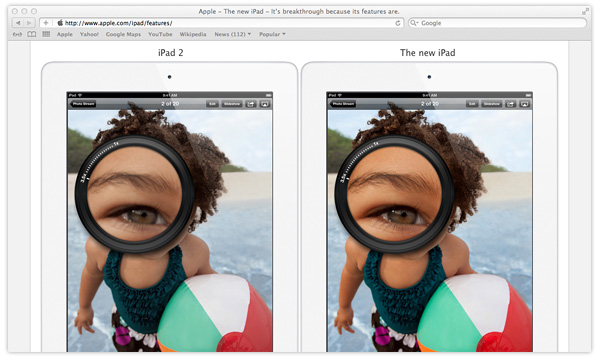
Task: Open the Apple bookmark in the bookmarks bar
Action: point(65,34)
